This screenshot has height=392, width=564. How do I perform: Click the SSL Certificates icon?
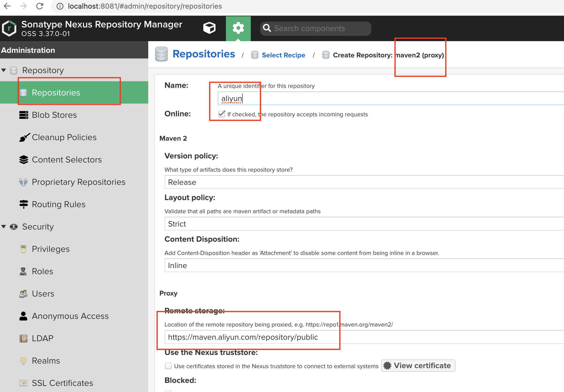23,383
